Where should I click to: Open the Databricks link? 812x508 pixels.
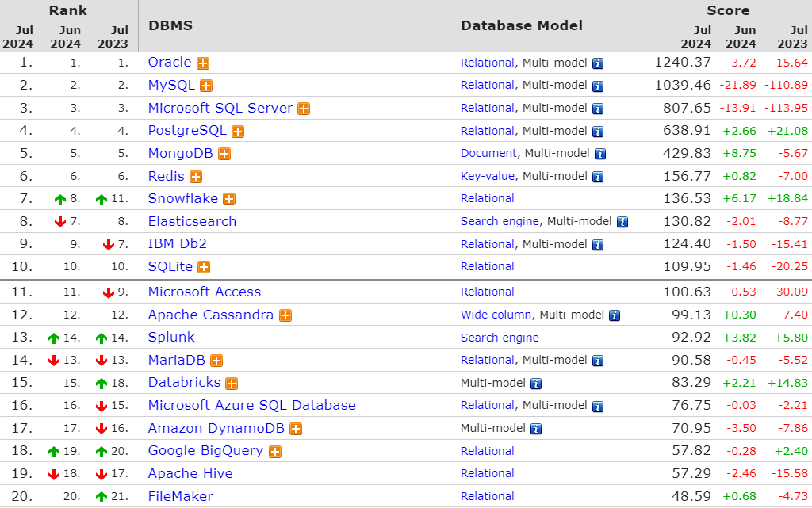click(184, 383)
